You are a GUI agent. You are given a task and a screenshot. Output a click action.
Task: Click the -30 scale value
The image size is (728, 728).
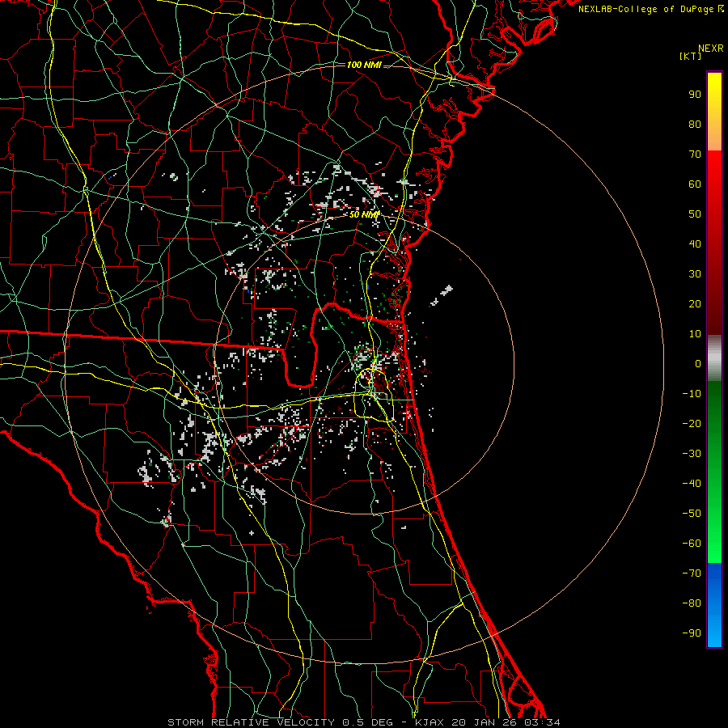pos(692,454)
